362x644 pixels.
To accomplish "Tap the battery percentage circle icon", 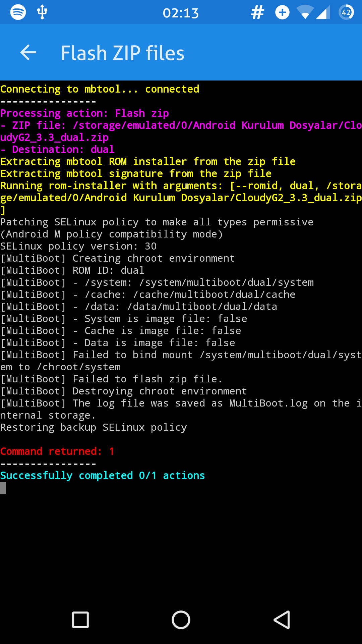I will pos(346,13).
